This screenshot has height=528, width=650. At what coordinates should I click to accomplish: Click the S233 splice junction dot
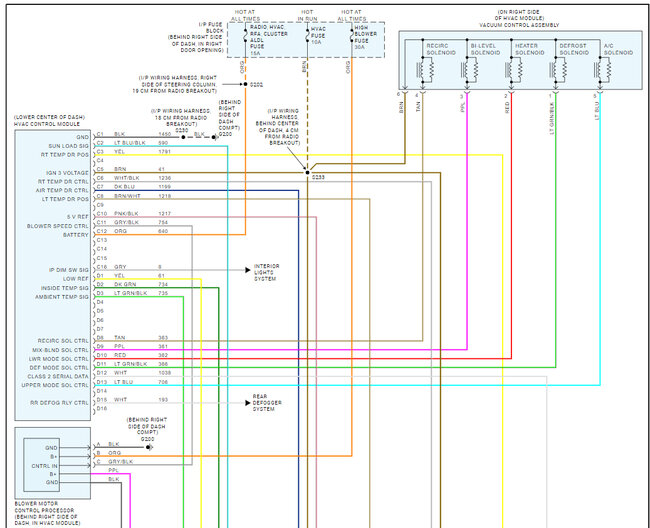pos(307,172)
